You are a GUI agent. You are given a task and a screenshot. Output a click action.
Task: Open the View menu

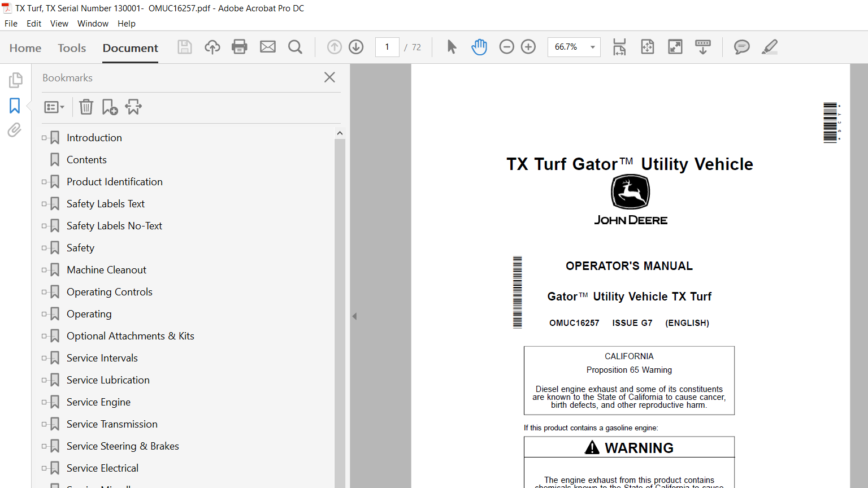59,24
